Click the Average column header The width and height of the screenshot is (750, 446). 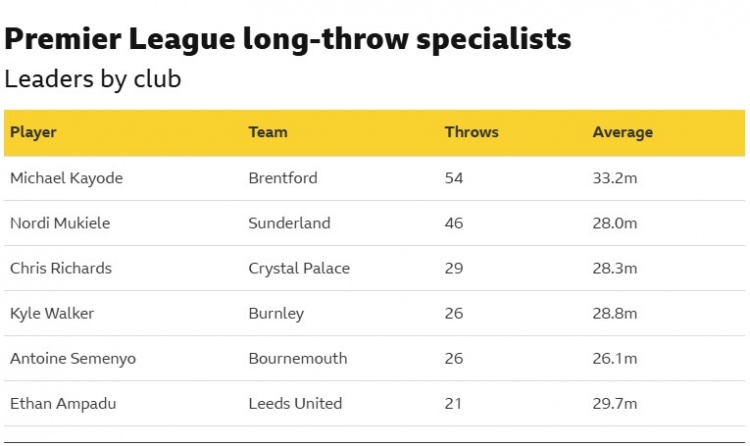point(622,132)
